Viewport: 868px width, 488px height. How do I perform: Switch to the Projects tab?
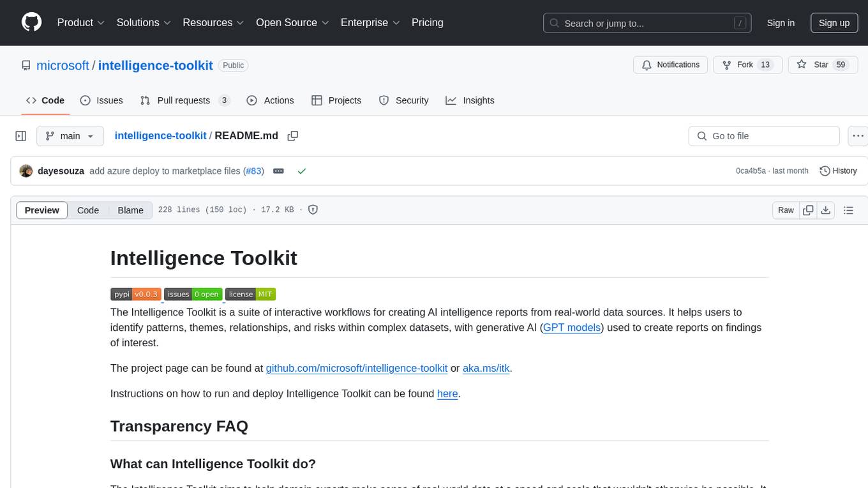click(336, 100)
